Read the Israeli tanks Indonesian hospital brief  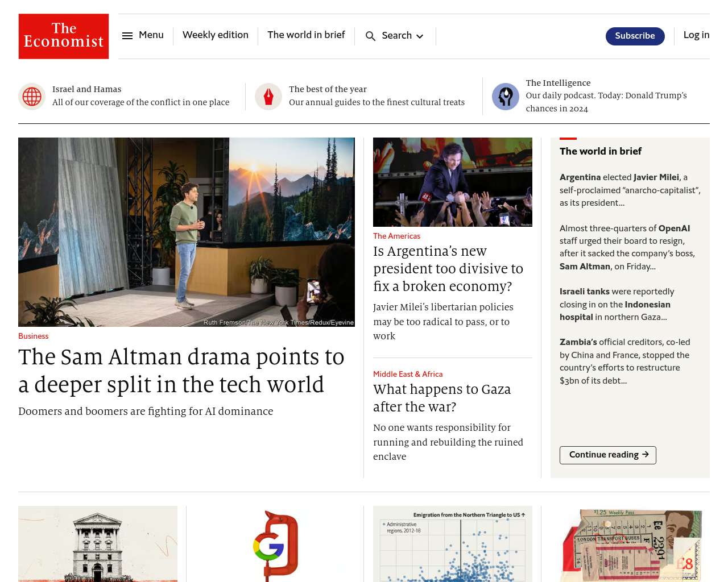617,305
